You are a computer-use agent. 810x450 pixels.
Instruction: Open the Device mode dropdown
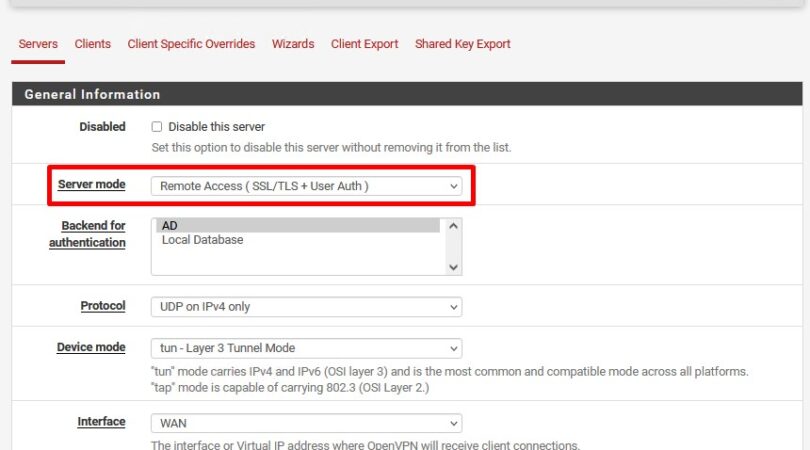coord(305,348)
